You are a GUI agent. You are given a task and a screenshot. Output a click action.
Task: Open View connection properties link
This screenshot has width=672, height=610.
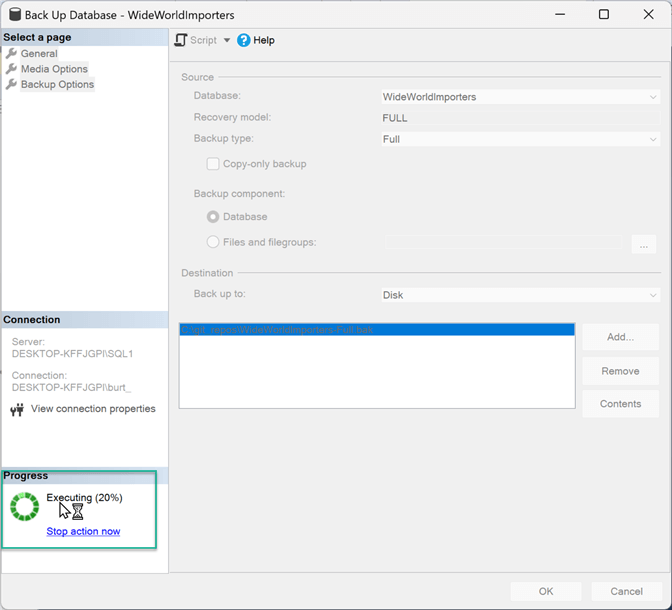coord(93,409)
